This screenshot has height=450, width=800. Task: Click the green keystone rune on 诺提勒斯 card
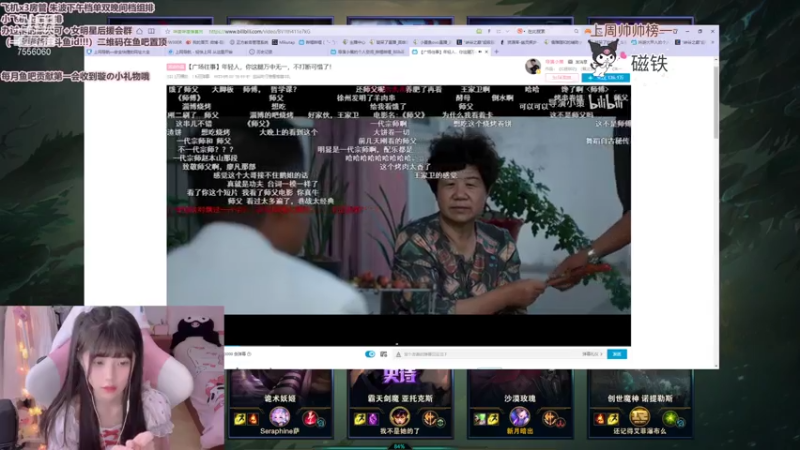pyautogui.click(x=669, y=418)
